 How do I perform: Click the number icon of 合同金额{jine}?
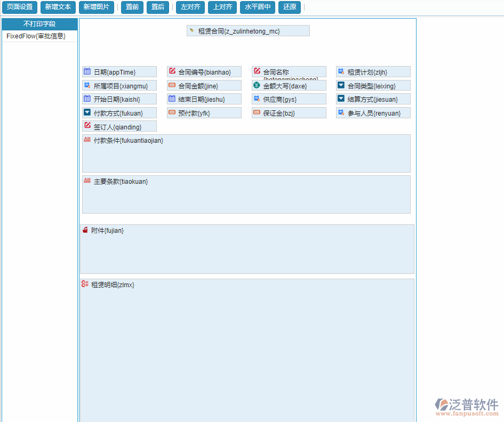coord(172,85)
